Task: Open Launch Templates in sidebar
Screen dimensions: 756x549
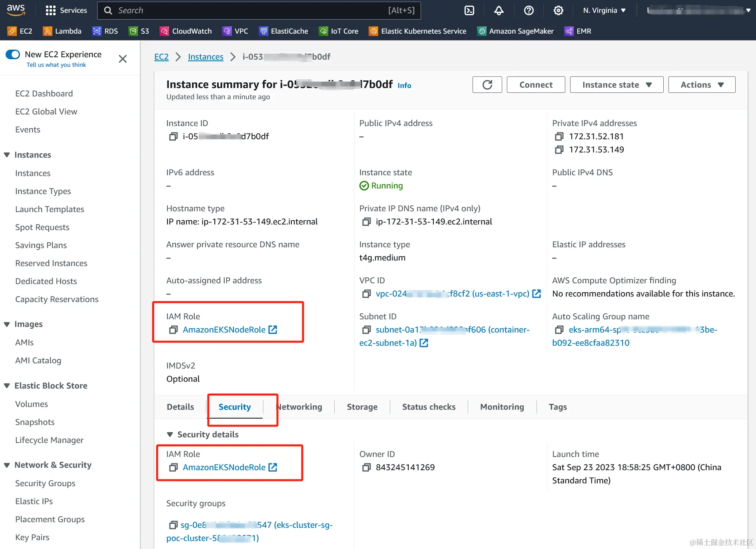Action: pyautogui.click(x=50, y=209)
